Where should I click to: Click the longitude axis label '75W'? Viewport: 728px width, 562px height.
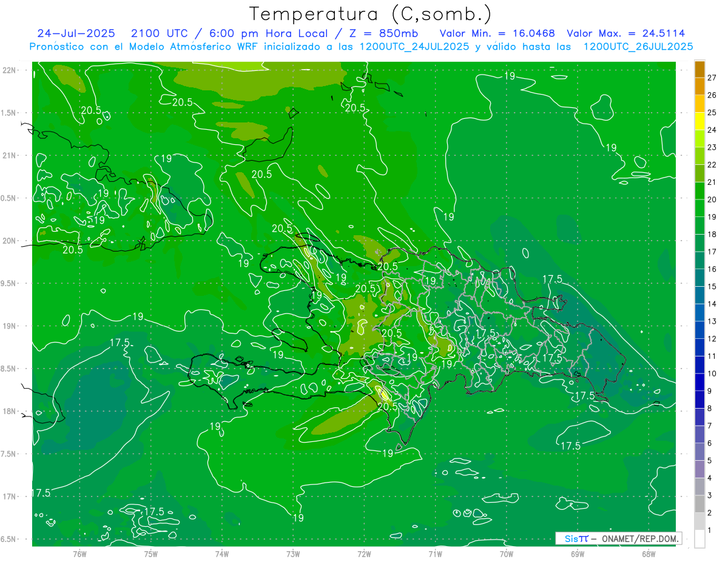(x=151, y=554)
